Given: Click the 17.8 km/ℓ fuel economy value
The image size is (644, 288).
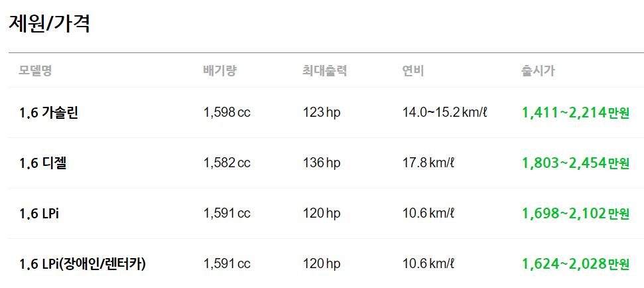Looking at the screenshot, I should 428,163.
